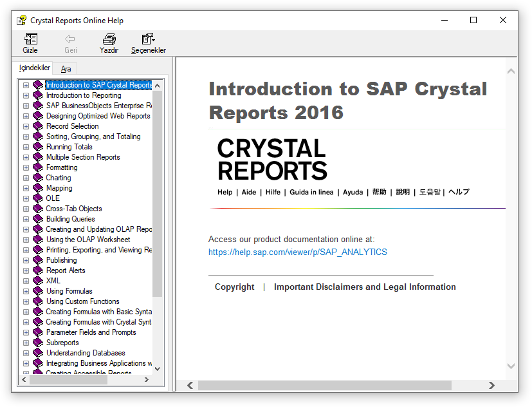Screen dimensions: 532x407
Task: Click the book icon beside Charting
Action: [x=38, y=178]
